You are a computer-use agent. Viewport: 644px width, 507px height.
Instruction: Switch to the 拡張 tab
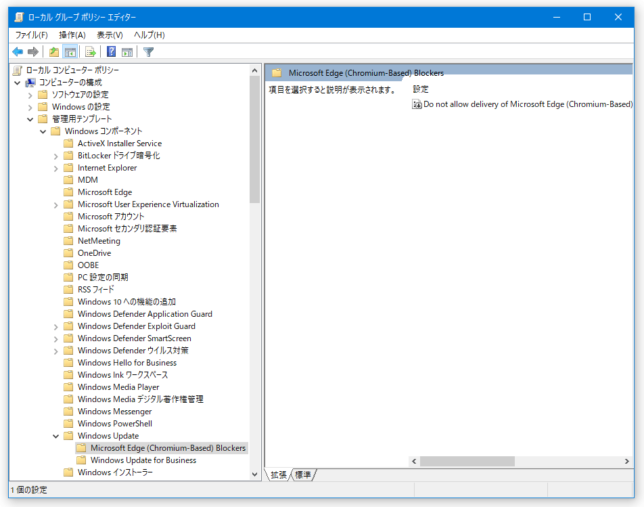coord(278,475)
